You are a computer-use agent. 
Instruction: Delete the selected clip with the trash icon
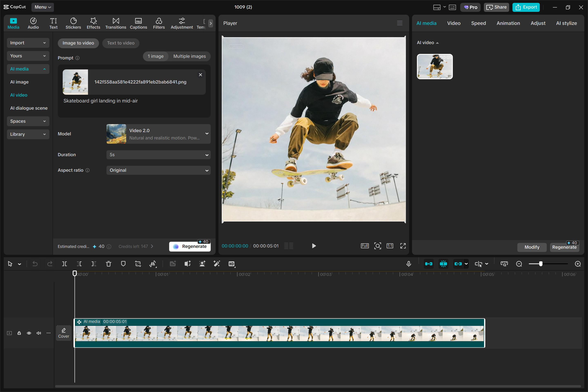pyautogui.click(x=108, y=264)
